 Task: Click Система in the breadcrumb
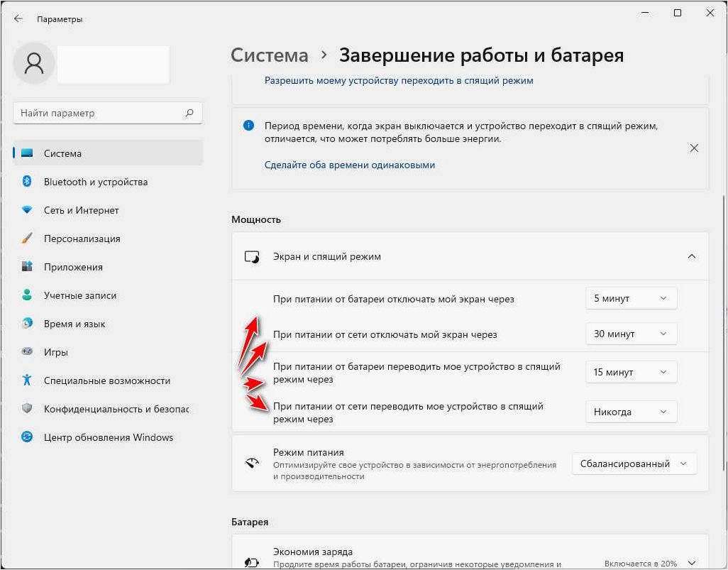click(x=270, y=55)
